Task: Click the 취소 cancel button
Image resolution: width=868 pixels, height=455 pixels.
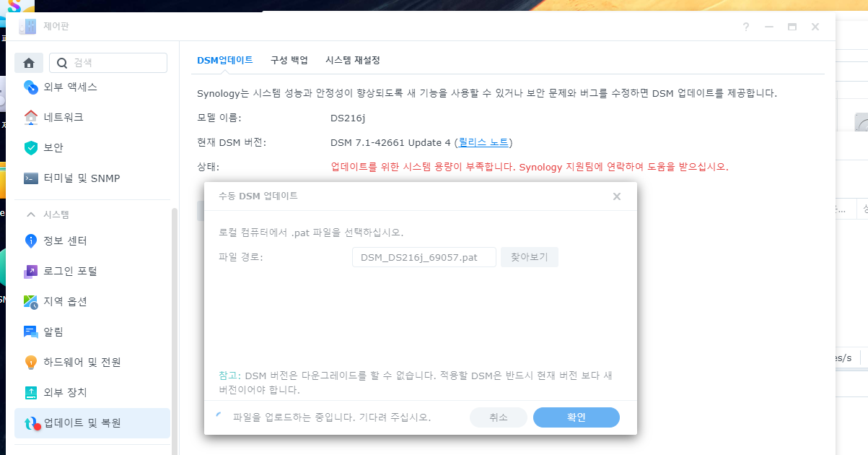Action: click(499, 417)
